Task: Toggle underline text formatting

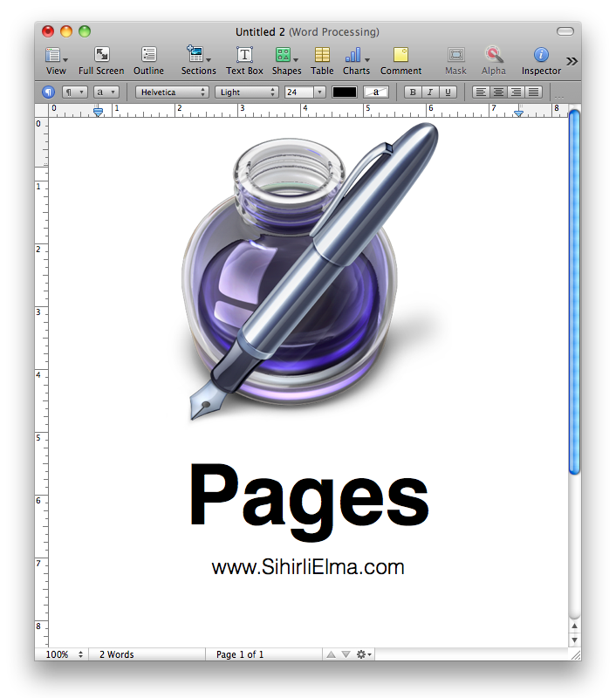Action: (448, 92)
